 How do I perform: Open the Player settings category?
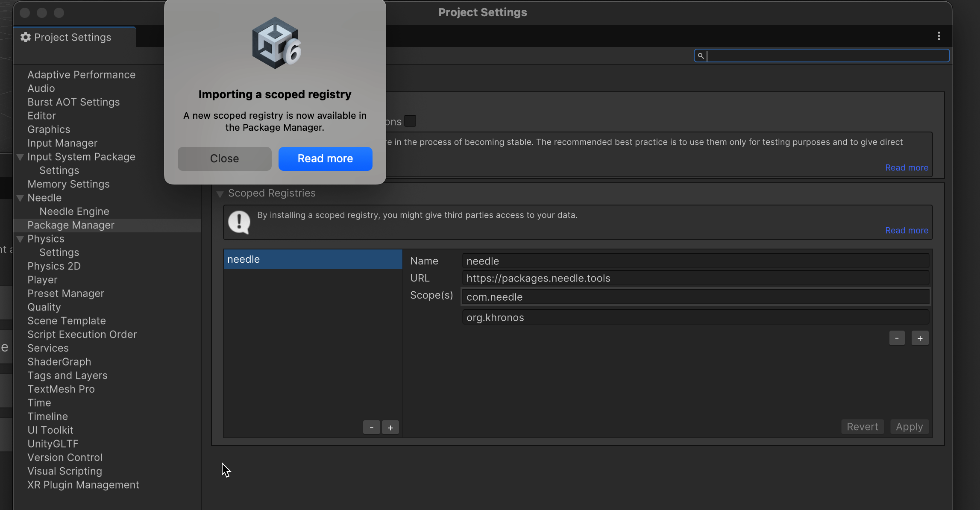pos(42,280)
